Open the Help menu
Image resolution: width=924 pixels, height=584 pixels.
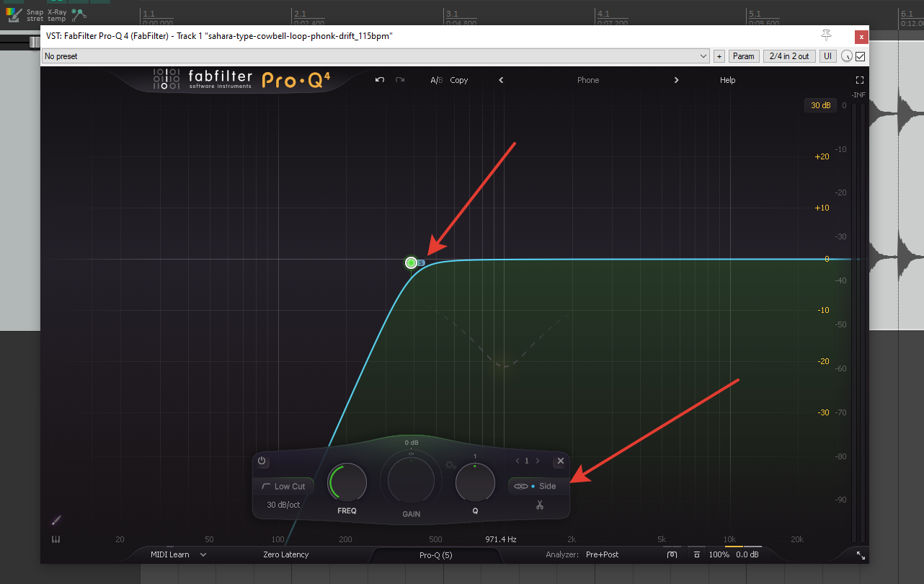coord(728,80)
